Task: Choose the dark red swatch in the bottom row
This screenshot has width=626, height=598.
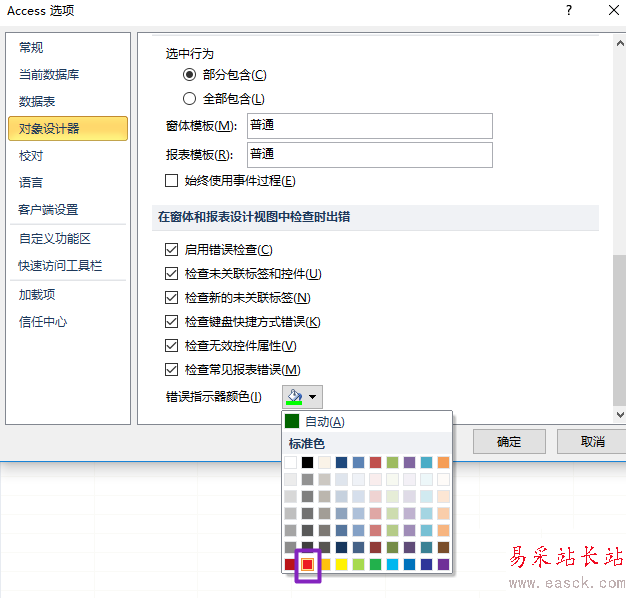Action: point(291,564)
